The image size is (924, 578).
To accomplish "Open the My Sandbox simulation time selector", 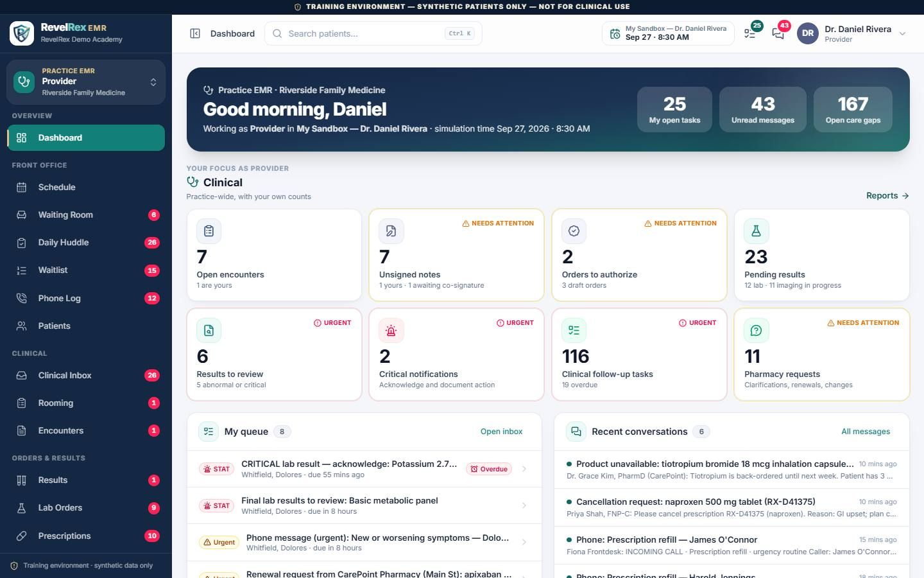I will (x=668, y=33).
